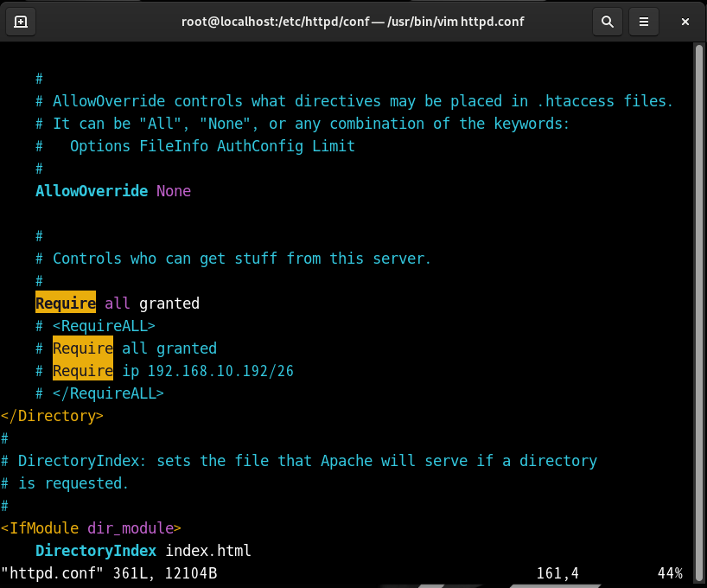Click the '44%' file position indicator

[x=670, y=573]
